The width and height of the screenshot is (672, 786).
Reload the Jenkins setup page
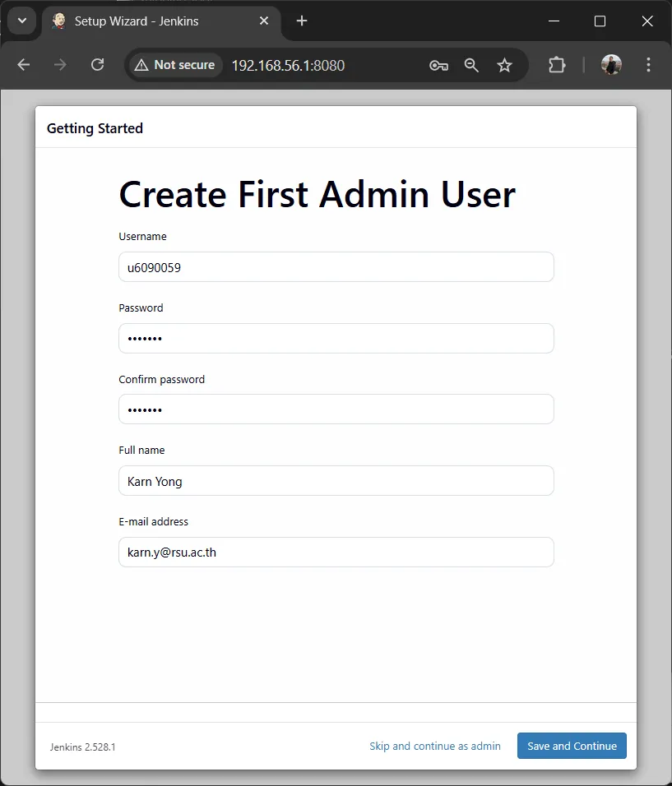point(97,65)
